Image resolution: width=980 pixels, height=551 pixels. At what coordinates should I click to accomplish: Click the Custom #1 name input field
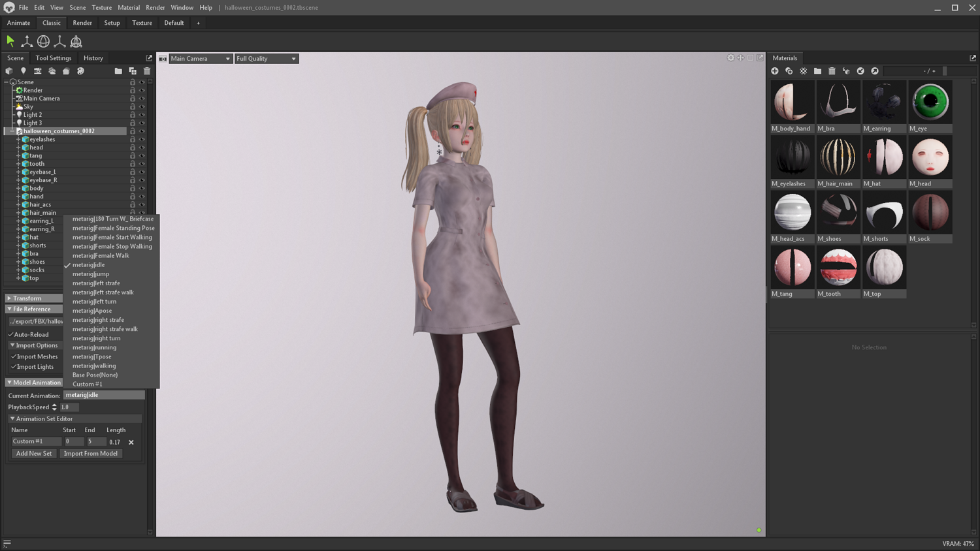click(36, 442)
